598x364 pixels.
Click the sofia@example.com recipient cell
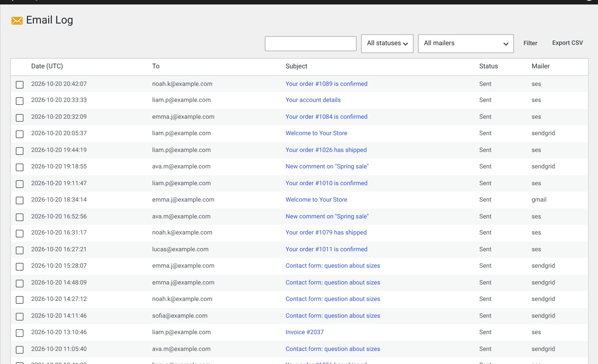coord(180,316)
